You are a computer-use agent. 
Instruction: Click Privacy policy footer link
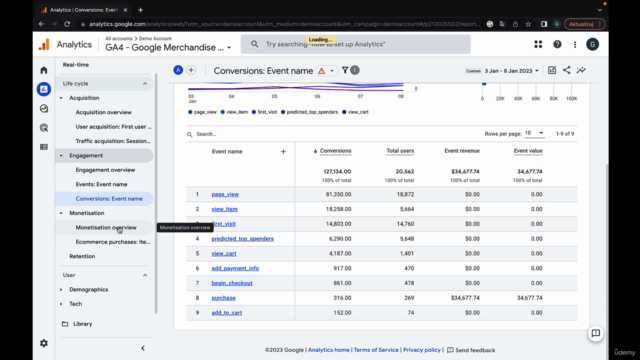422,350
